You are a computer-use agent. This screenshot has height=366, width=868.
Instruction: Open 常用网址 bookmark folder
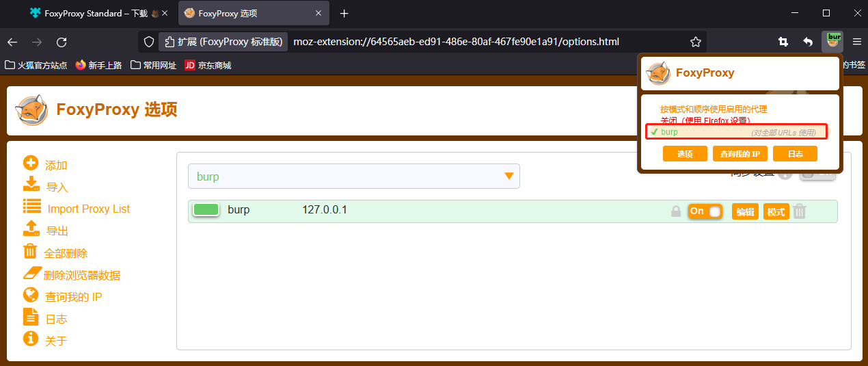click(153, 65)
